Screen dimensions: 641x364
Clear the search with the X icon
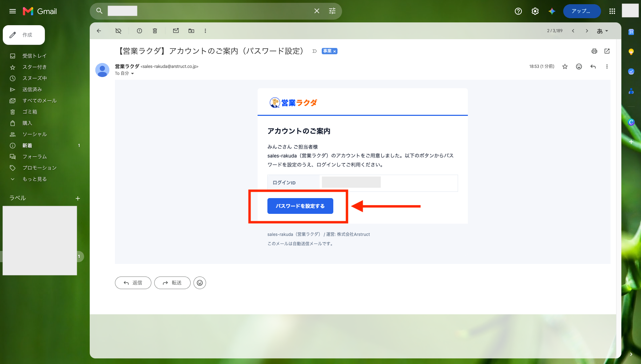point(317,11)
